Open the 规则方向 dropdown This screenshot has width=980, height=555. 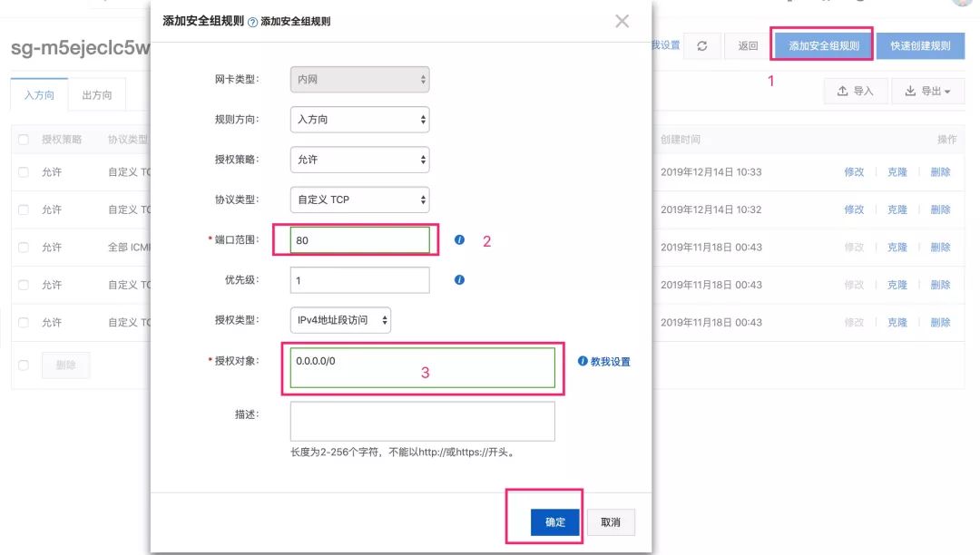(360, 119)
